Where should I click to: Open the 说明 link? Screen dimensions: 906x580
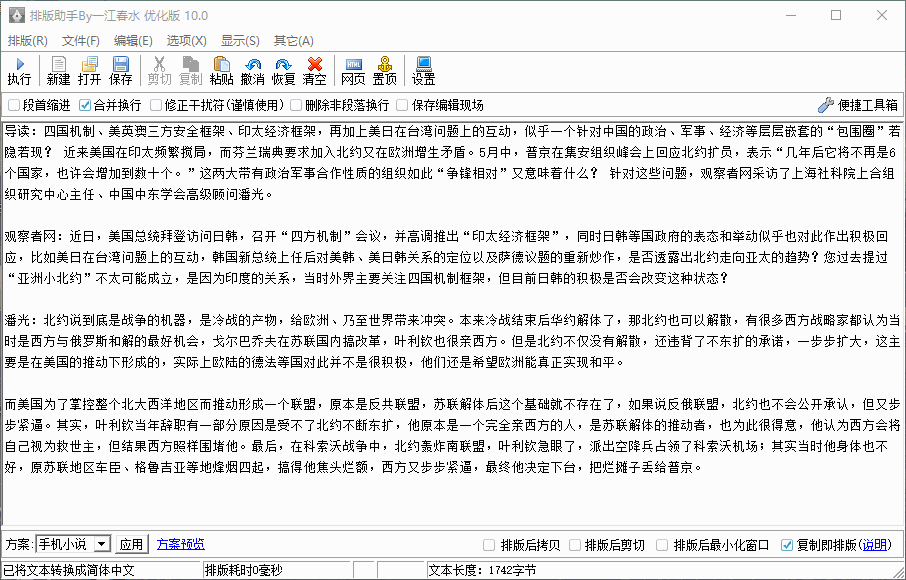(875, 545)
